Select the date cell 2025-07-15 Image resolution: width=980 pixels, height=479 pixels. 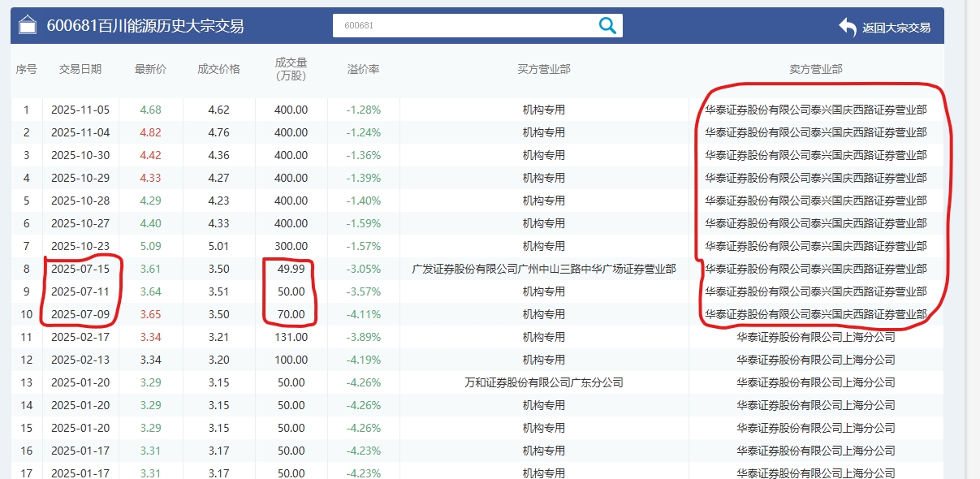(80, 269)
